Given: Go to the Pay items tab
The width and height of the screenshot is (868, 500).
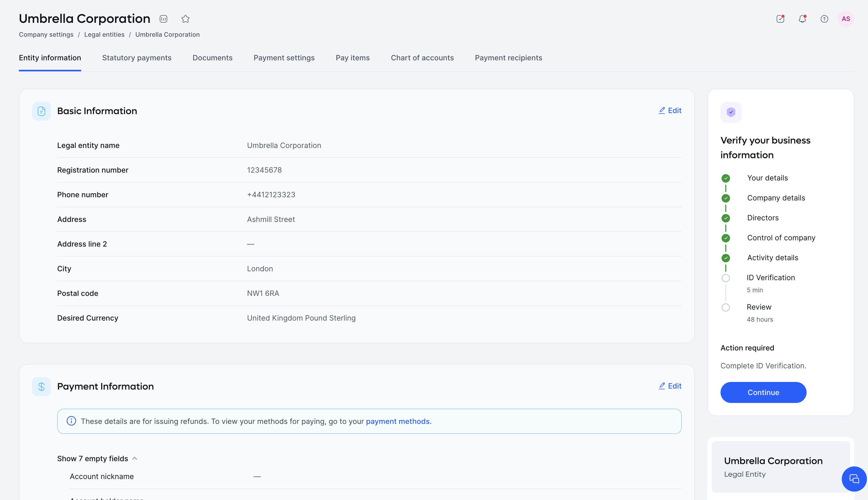Looking at the screenshot, I should [353, 58].
